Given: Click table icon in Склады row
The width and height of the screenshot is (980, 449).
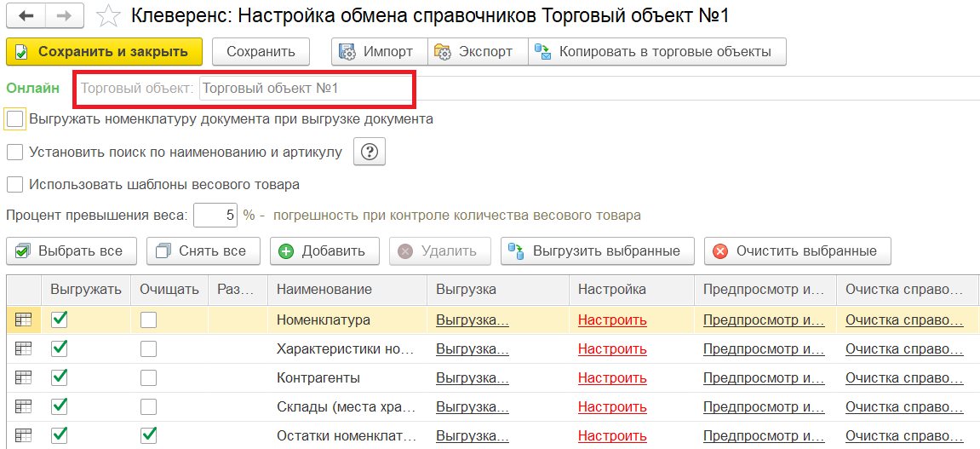Looking at the screenshot, I should 23,406.
